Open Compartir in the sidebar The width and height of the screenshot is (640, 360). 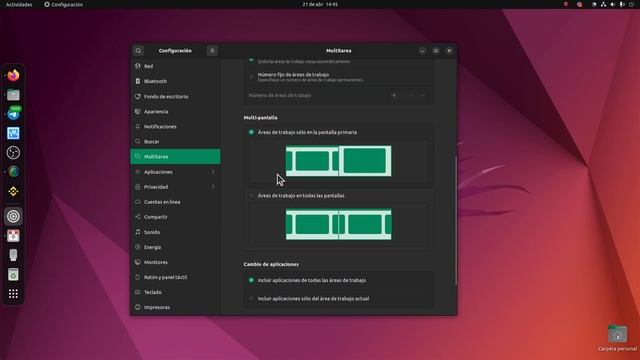[x=176, y=217]
